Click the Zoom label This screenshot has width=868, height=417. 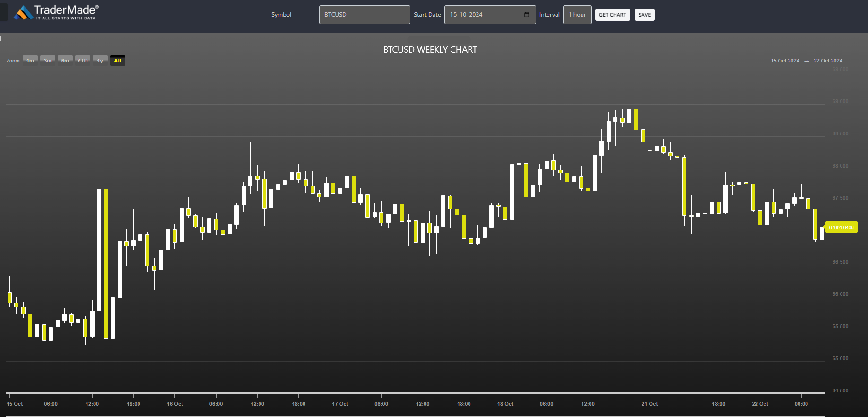point(13,61)
